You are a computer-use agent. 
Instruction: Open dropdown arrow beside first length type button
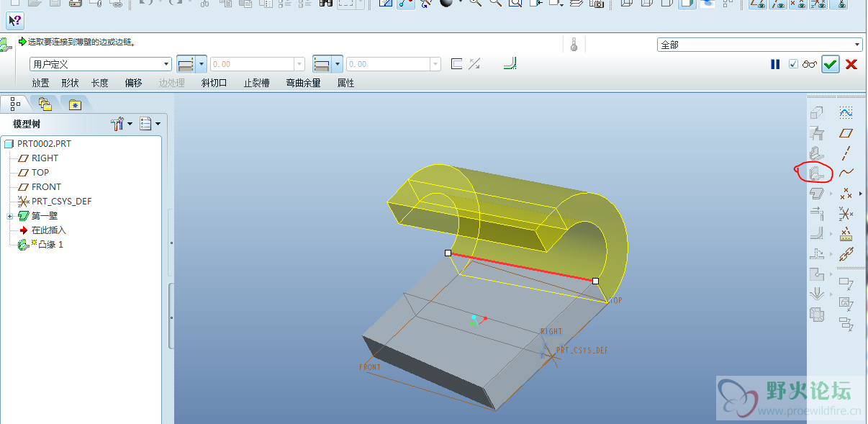pos(201,64)
